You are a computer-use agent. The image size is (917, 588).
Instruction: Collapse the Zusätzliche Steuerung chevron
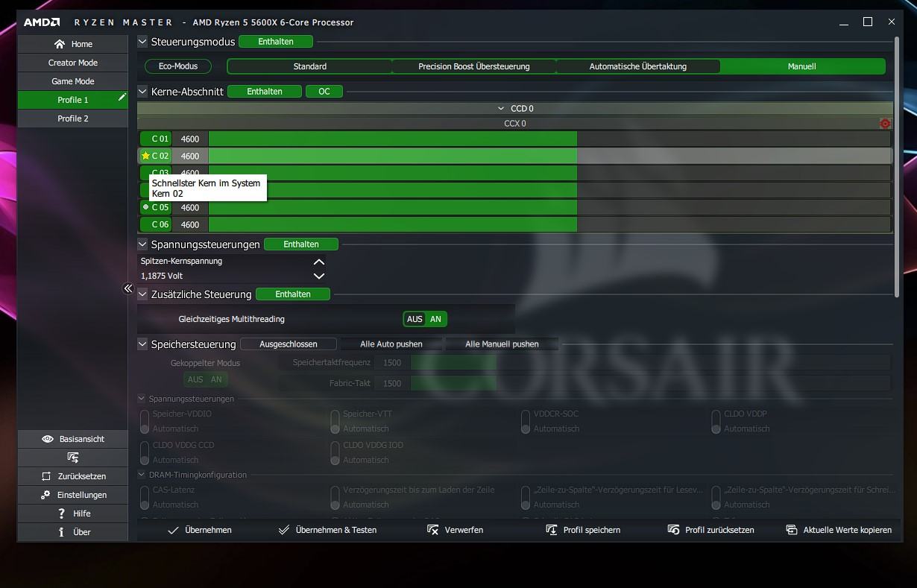coord(142,294)
